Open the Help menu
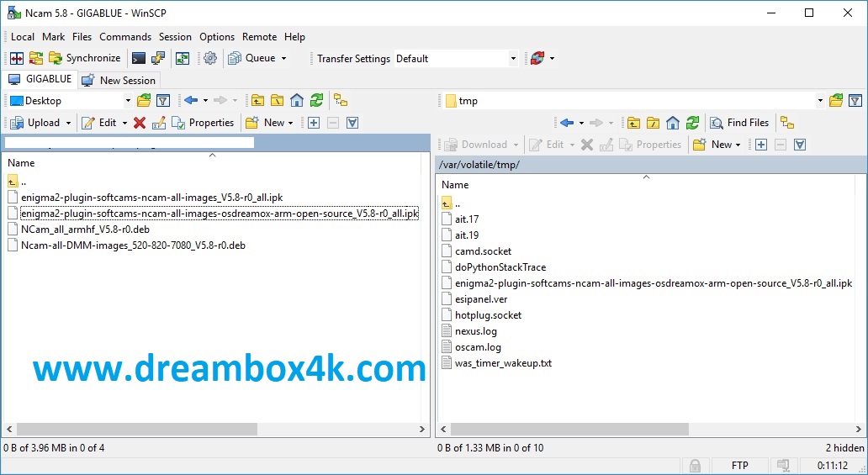This screenshot has width=868, height=475. (294, 37)
